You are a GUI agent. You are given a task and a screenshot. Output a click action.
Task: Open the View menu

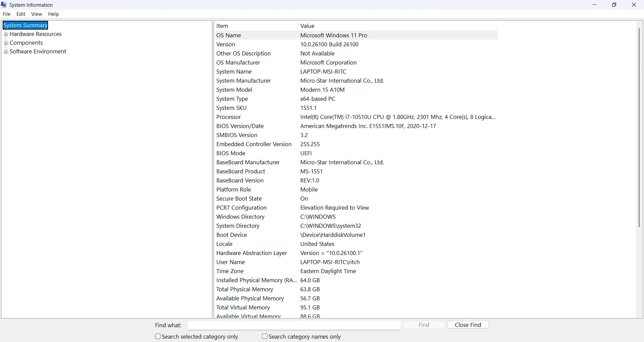(36, 14)
